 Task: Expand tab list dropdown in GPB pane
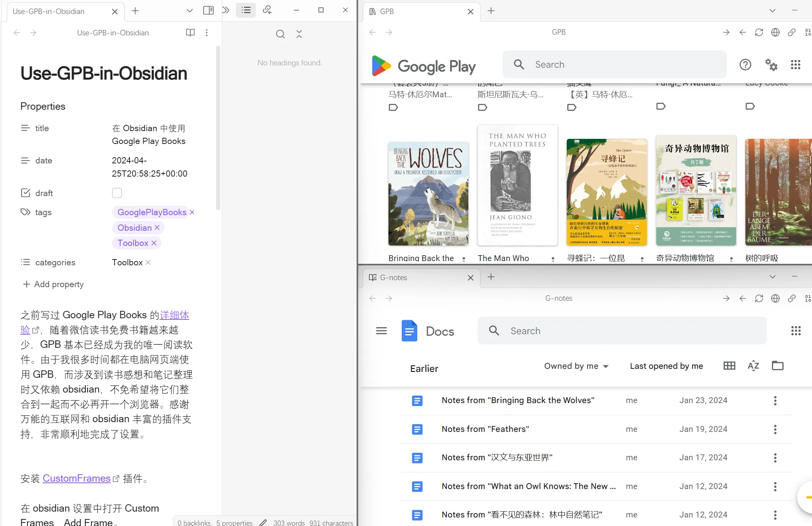coord(772,11)
